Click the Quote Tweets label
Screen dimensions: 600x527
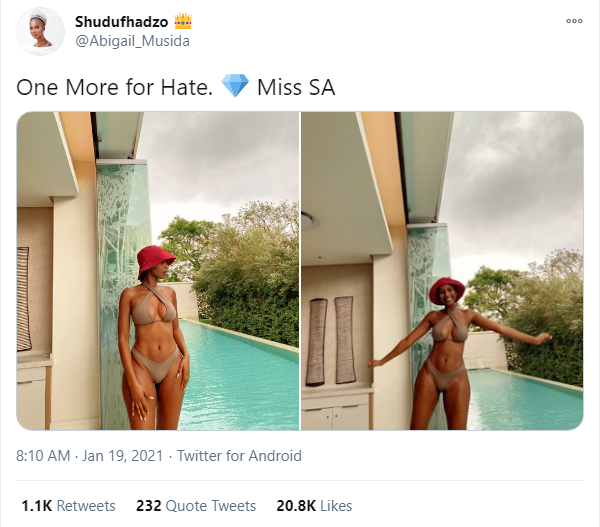pyautogui.click(x=211, y=506)
